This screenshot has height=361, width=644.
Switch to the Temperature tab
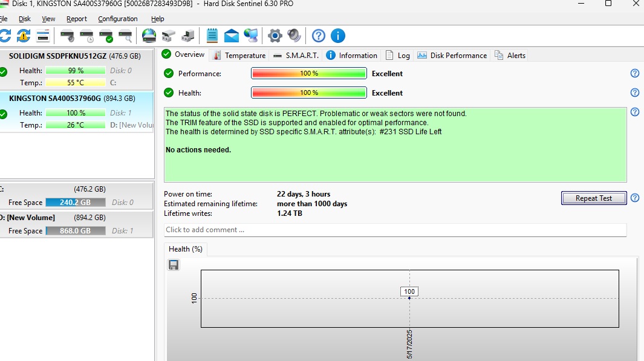click(x=239, y=56)
